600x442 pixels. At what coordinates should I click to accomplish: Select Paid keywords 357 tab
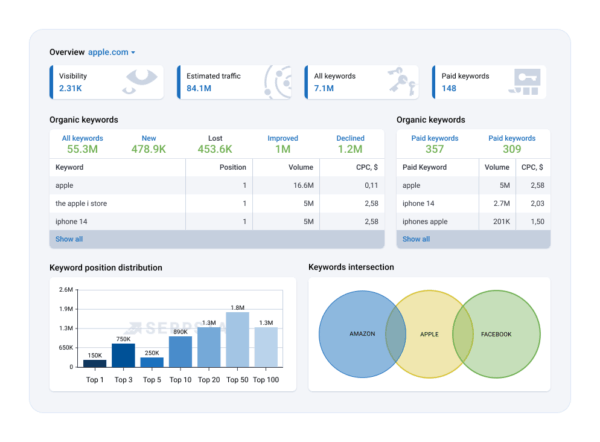coord(435,144)
